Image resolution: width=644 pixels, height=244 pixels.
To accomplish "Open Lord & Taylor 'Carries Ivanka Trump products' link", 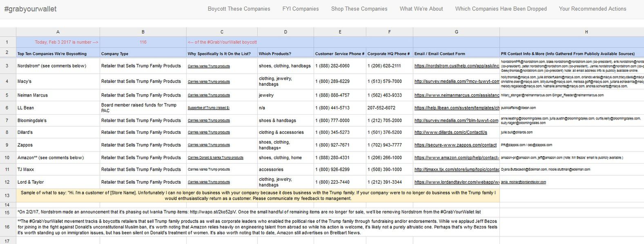I will [x=209, y=182].
